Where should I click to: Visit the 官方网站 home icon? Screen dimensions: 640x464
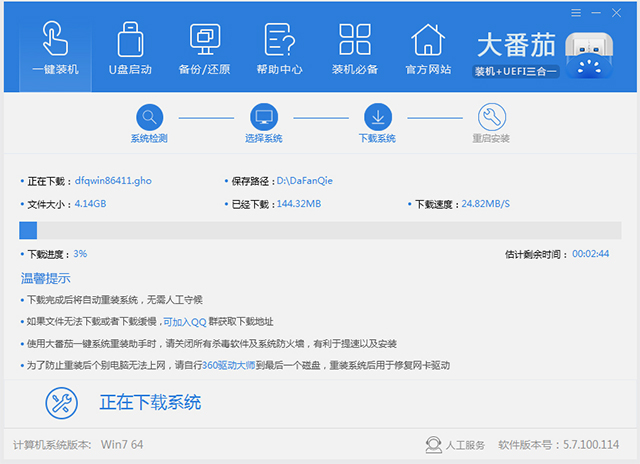pos(428,48)
